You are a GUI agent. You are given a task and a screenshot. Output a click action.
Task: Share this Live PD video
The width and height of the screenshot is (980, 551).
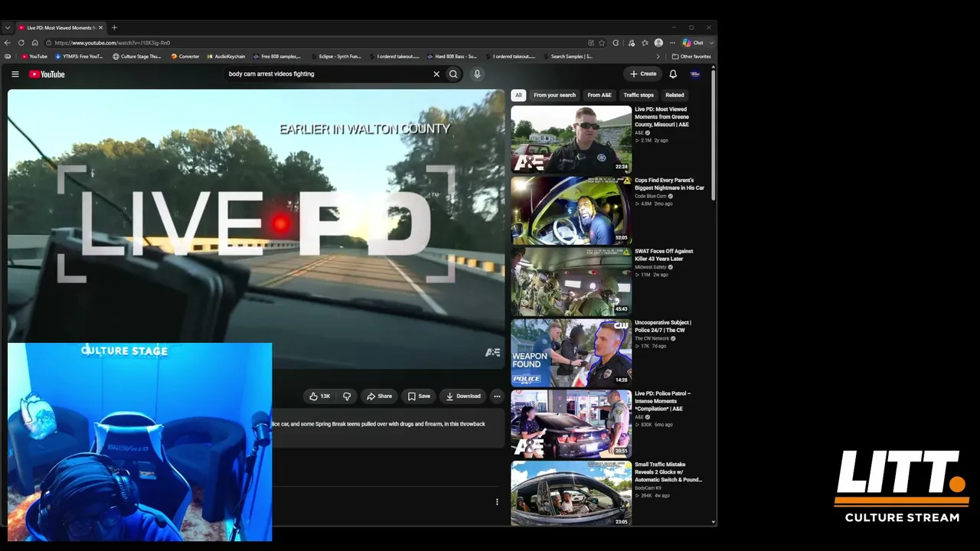[x=379, y=396]
